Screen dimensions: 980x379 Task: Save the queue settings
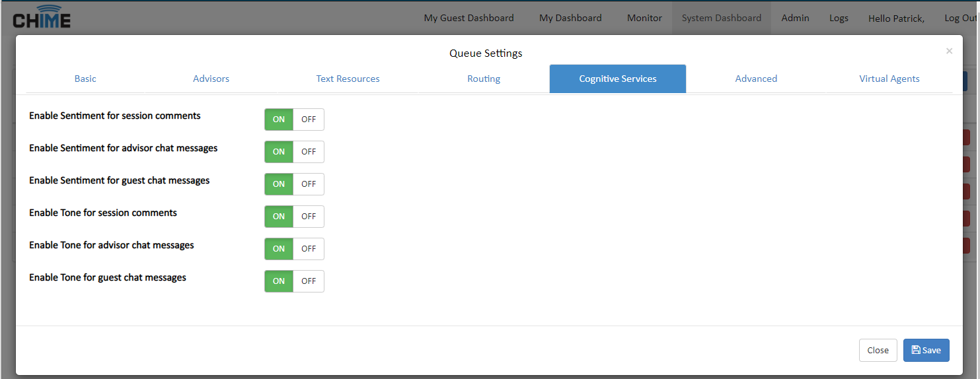click(x=926, y=350)
